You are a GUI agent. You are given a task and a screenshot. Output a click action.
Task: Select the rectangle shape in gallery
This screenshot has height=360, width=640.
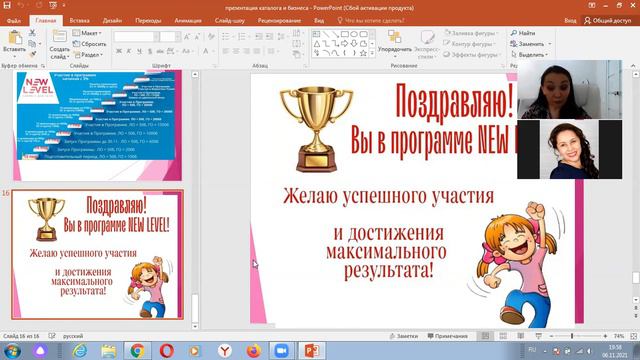point(344,34)
